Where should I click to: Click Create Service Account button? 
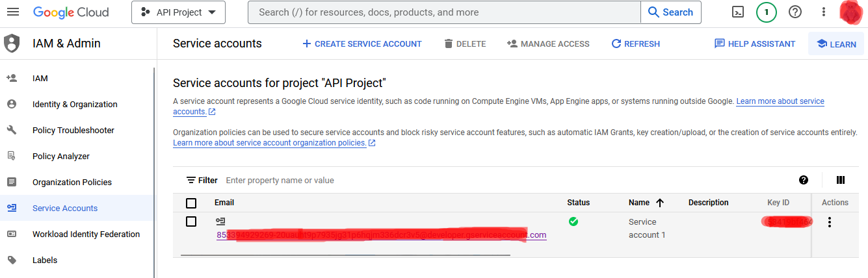tap(362, 44)
